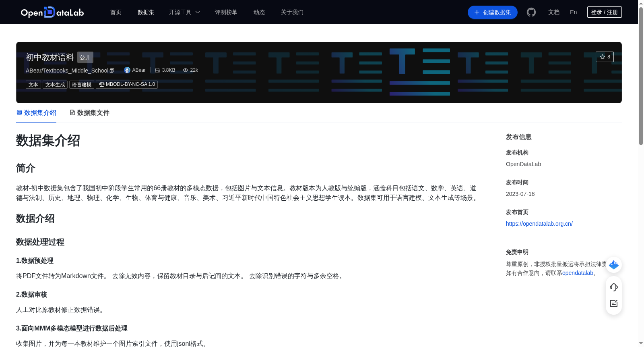Click the 语言建模 tag
Viewport: 644px width, 347px height.
click(x=82, y=85)
